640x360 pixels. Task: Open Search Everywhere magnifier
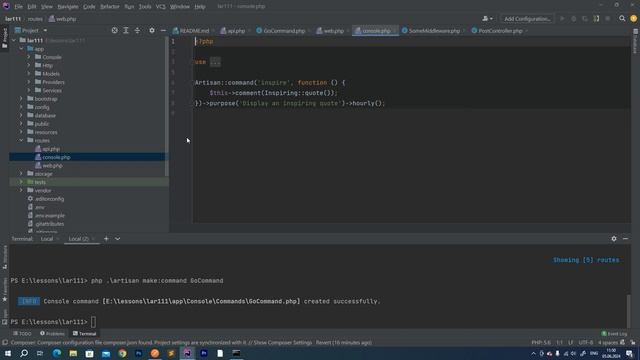click(x=622, y=19)
